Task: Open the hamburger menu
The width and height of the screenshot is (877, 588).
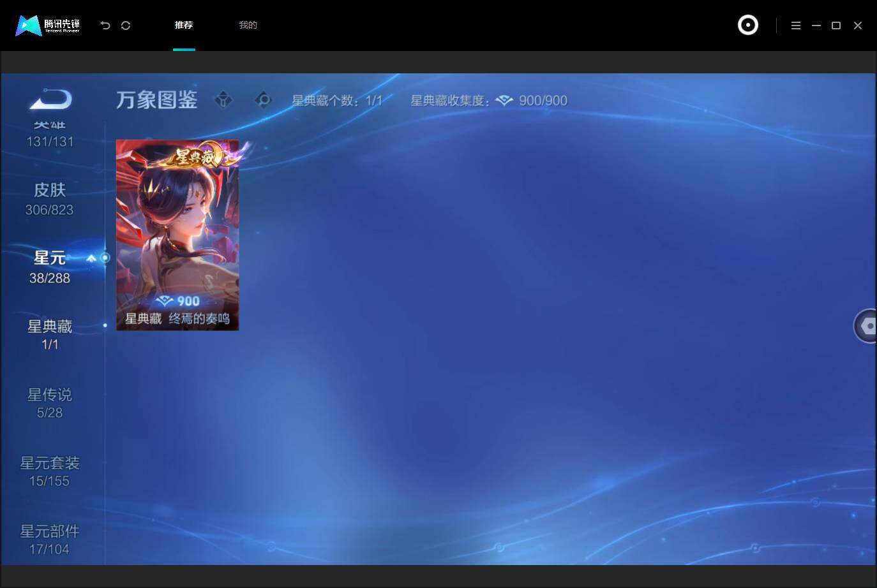Action: pyautogui.click(x=796, y=26)
